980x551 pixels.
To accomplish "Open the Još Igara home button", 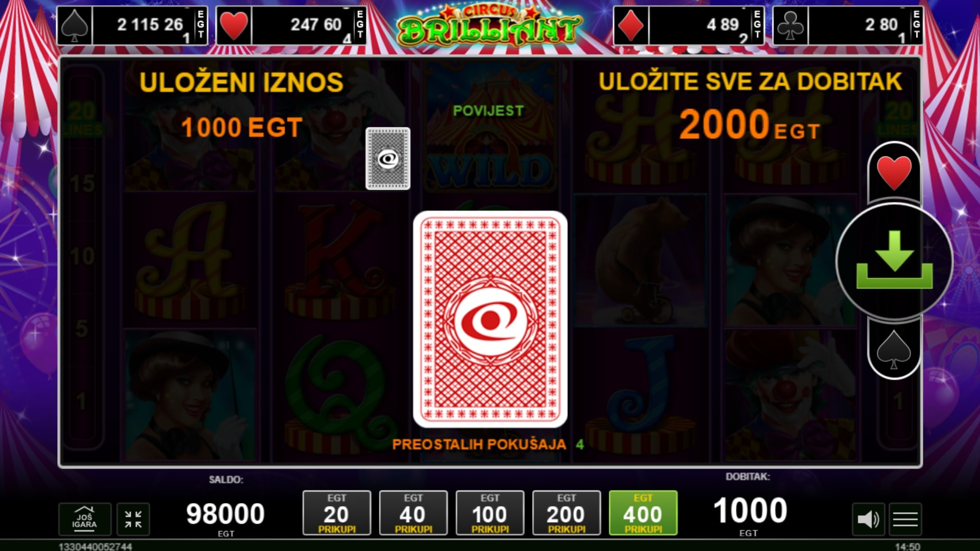I will (85, 519).
